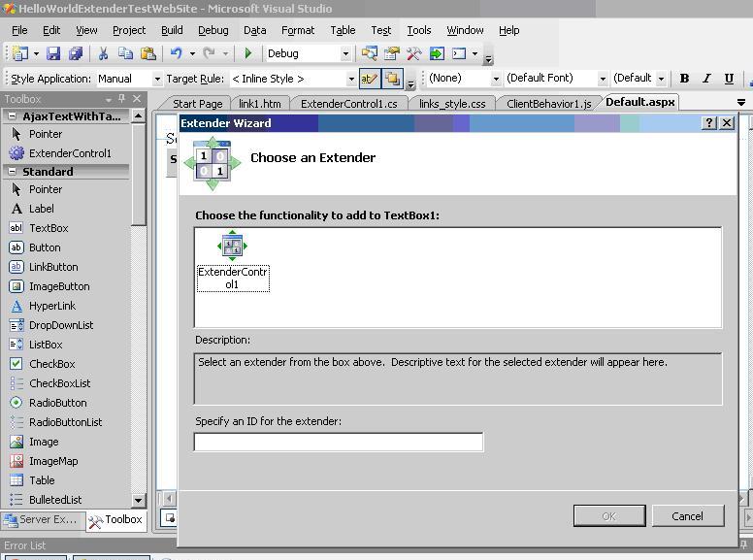This screenshot has width=753, height=560.
Task: Open the Debug configuration dropdown
Action: 345,53
